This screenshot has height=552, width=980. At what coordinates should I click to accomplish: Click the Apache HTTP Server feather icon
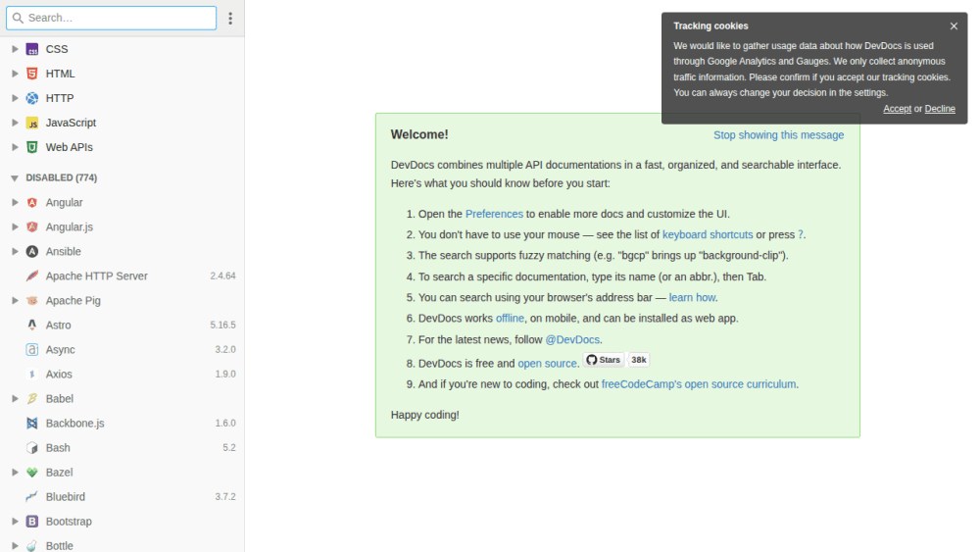point(32,276)
